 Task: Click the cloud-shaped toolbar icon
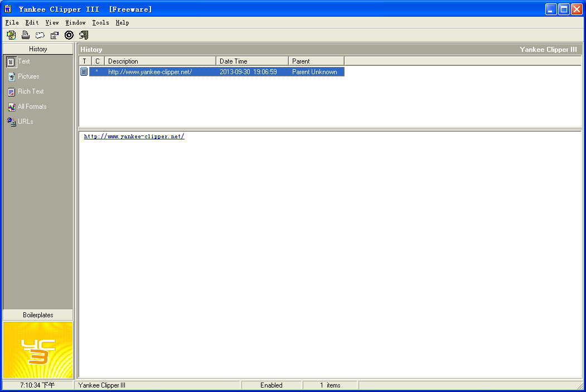[40, 35]
